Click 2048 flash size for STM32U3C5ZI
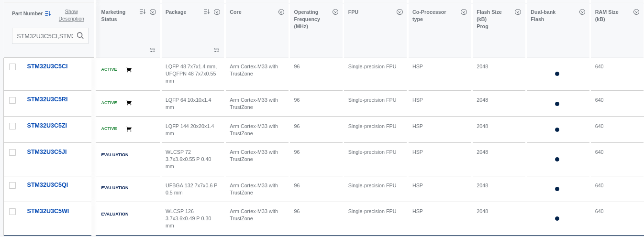 coord(482,126)
